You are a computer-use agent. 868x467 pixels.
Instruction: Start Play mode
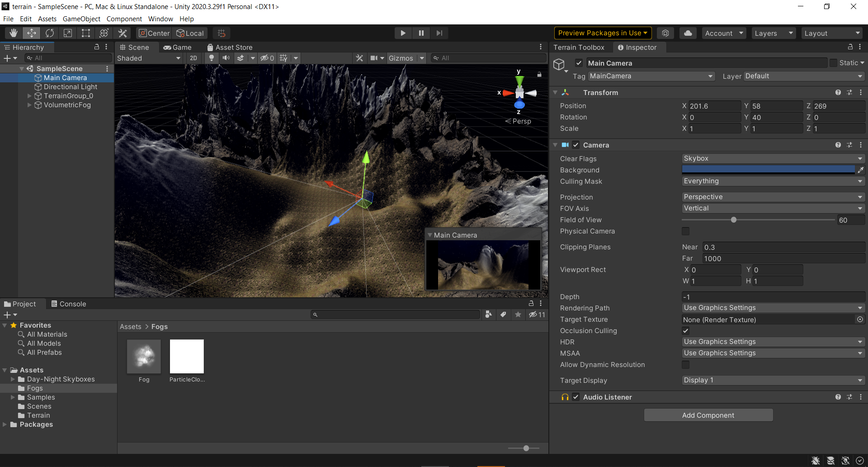point(403,33)
